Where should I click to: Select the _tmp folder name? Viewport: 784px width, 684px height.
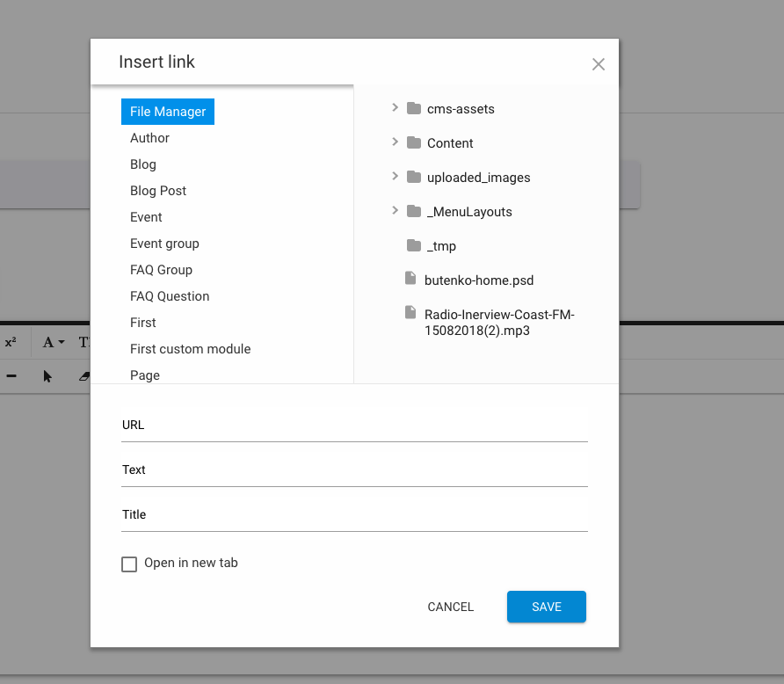(441, 246)
